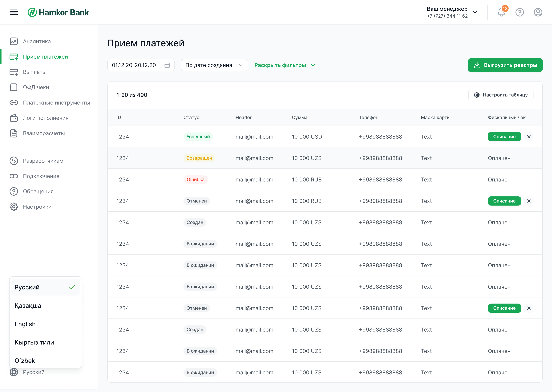This screenshot has width=552, height=392.
Task: Click the Настройки gear icon in sidebar
Action: 14,207
